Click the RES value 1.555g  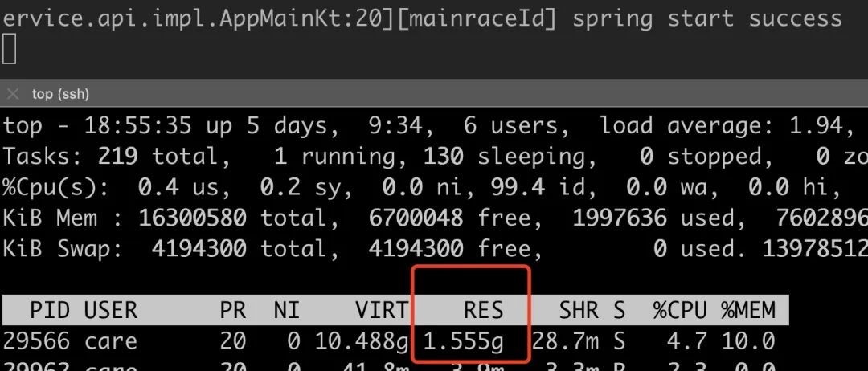tap(464, 342)
